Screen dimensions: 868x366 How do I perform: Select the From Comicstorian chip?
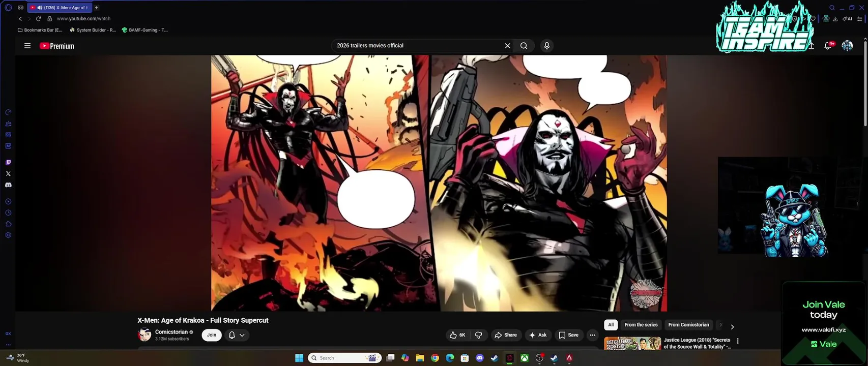[x=688, y=325]
